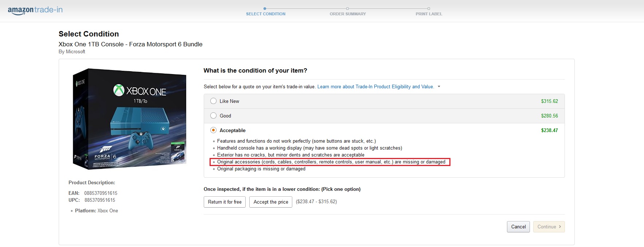
Task: Cancel the trade-in submission
Action: 518,227
